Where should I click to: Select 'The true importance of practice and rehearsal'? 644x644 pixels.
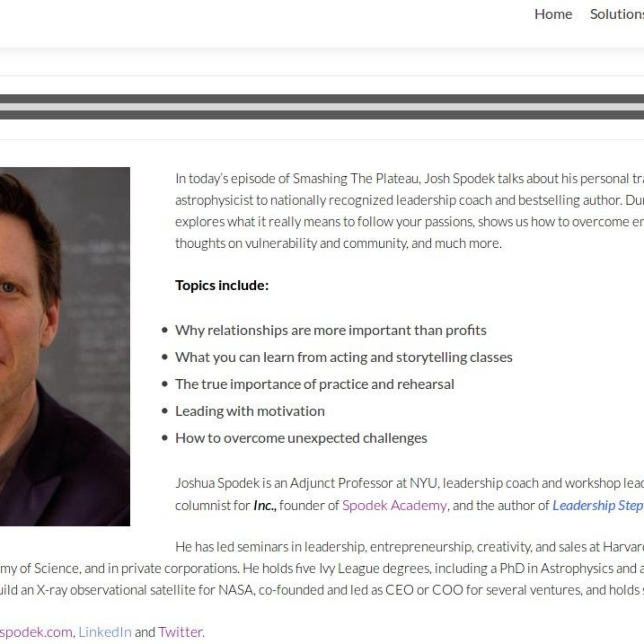tap(315, 384)
